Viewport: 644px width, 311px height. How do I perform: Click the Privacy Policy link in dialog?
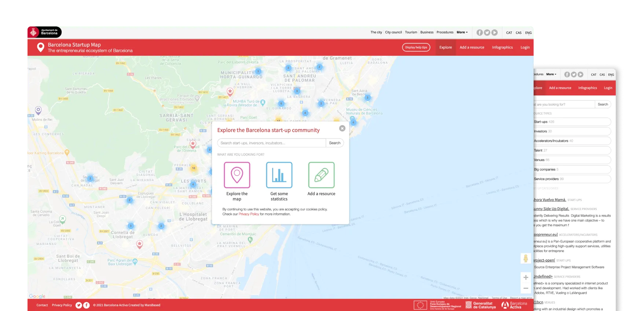click(x=249, y=214)
